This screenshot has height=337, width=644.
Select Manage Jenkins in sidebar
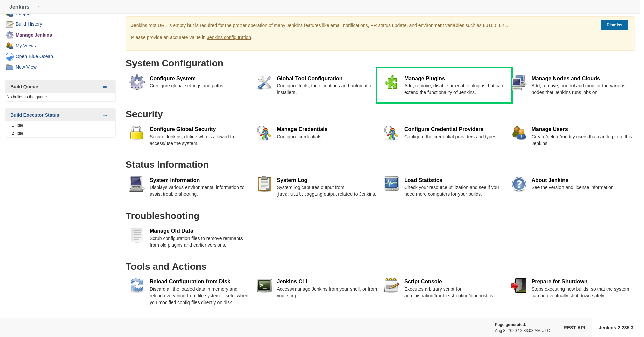coord(34,35)
